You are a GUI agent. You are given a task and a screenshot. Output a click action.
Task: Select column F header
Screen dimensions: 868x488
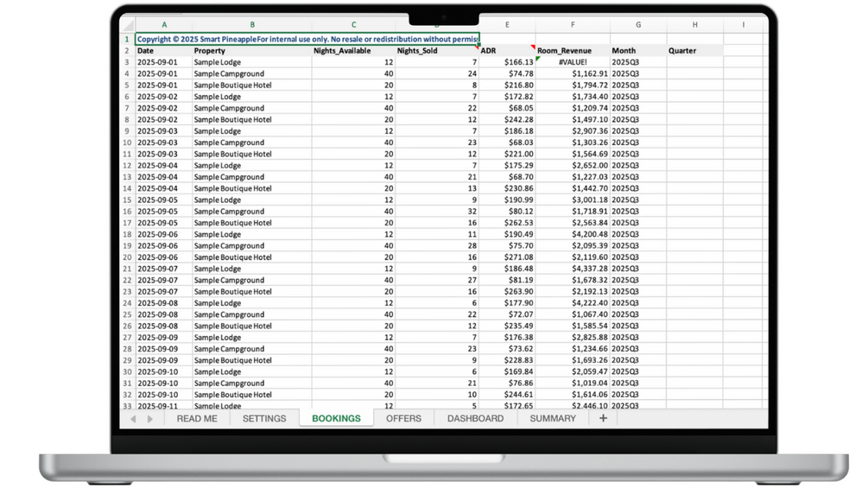(573, 25)
